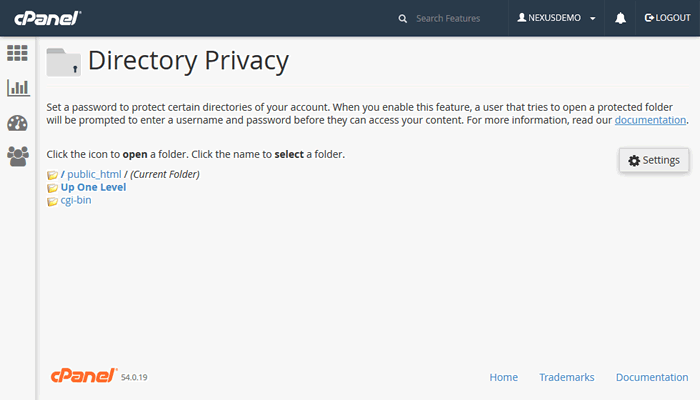
Task: Click the Settings gear button
Action: click(x=654, y=160)
